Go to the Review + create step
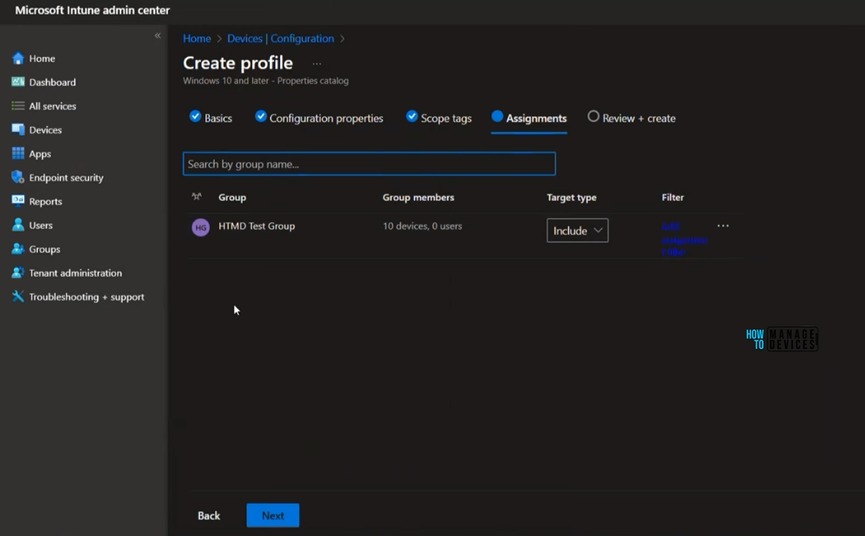The width and height of the screenshot is (865, 536). [632, 118]
